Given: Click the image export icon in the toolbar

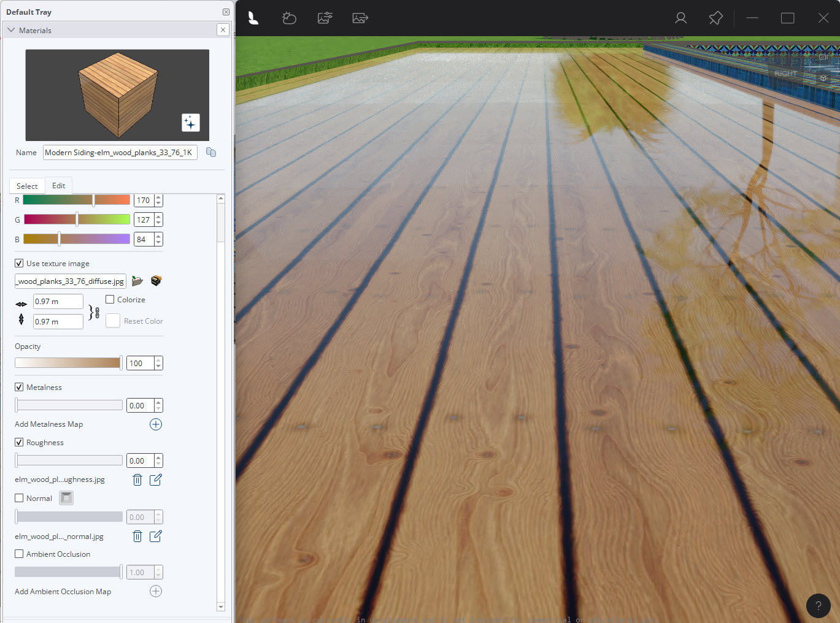Looking at the screenshot, I should 360,18.
